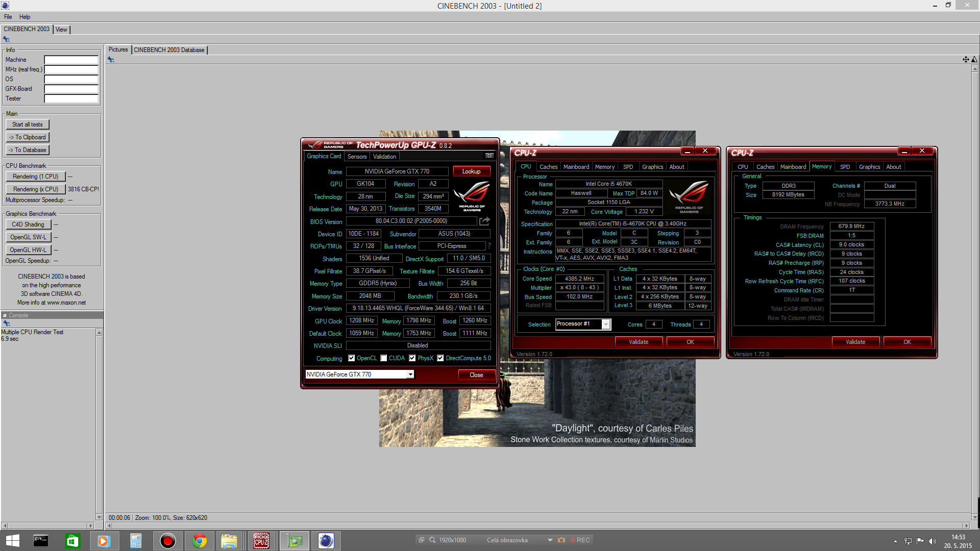Click the To Database button

pos(28,150)
